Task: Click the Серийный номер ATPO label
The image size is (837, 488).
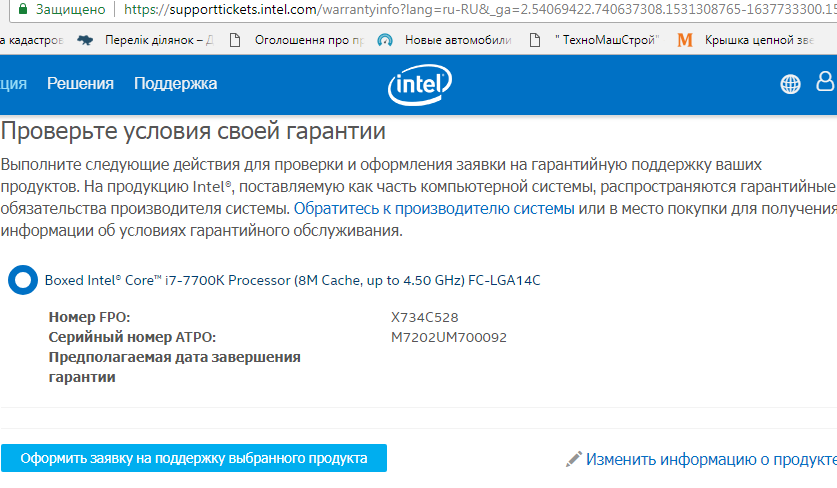Action: point(132,337)
